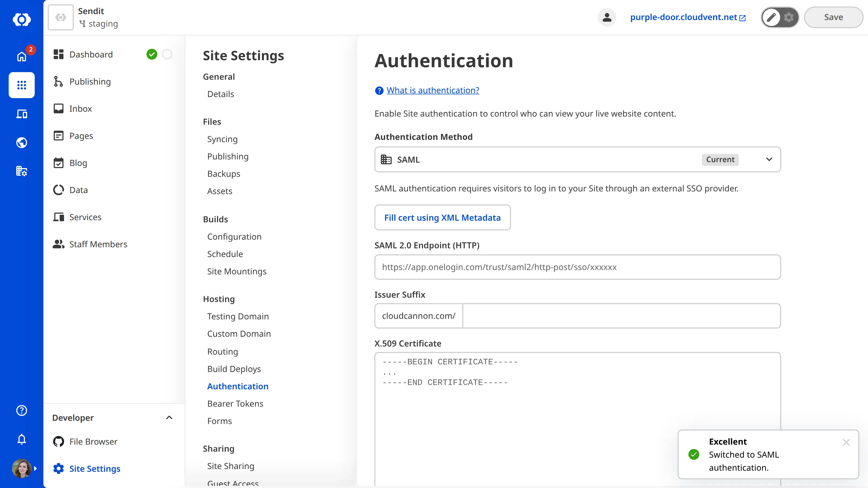Open the home icon with notification badge
Image resolution: width=868 pixels, height=488 pixels.
coord(22,56)
